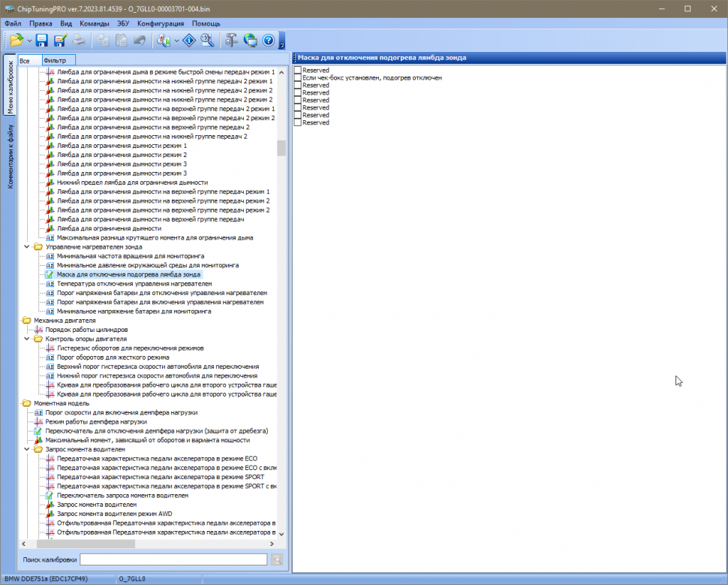Image resolution: width=728 pixels, height=585 pixels.
Task: Open the 'Команды' menu
Action: pyautogui.click(x=95, y=23)
